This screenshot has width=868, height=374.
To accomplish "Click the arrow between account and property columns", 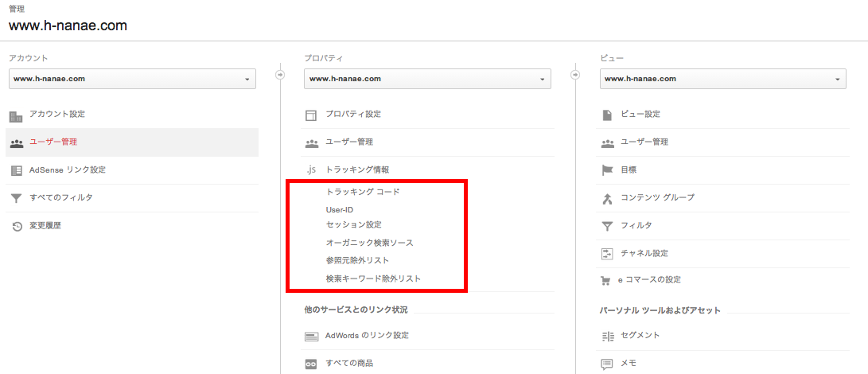I will [280, 74].
